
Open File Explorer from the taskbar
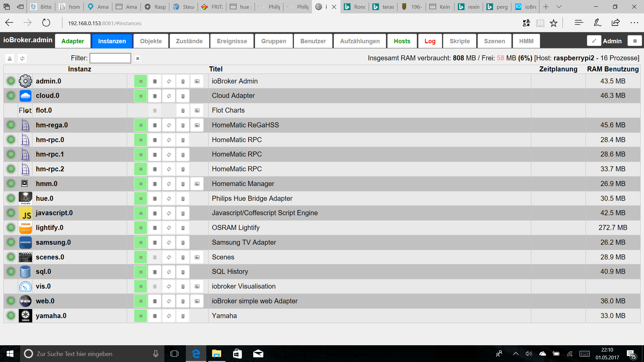point(217,354)
